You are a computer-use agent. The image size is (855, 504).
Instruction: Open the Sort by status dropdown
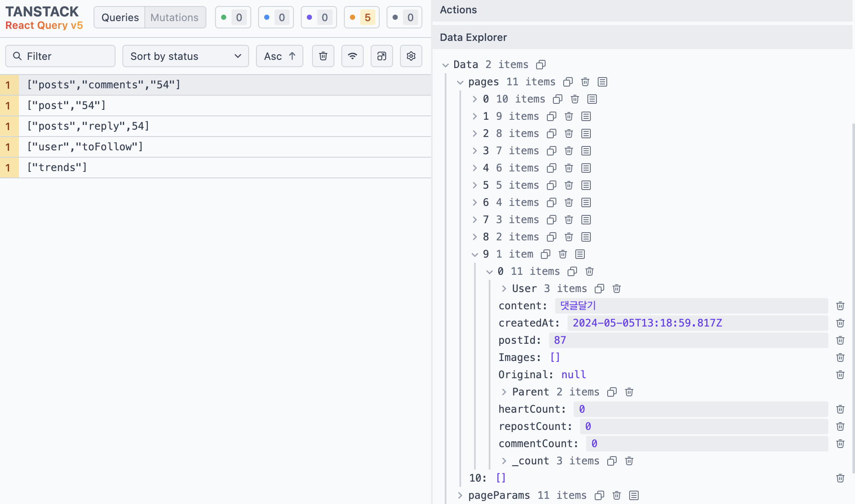[186, 56]
